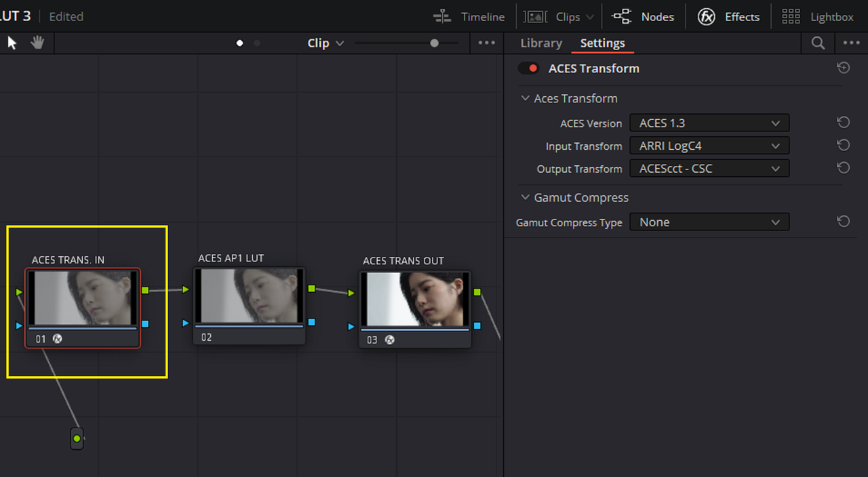The image size is (868, 477).
Task: Open the Input Transform dropdown showing ARRI LogC4
Action: click(709, 146)
